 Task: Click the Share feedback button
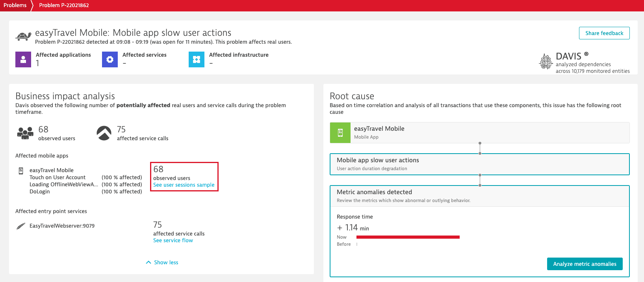click(604, 33)
